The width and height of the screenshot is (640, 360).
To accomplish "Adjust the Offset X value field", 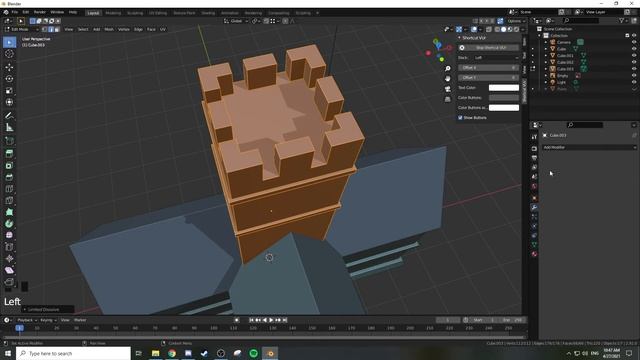I will (489, 67).
